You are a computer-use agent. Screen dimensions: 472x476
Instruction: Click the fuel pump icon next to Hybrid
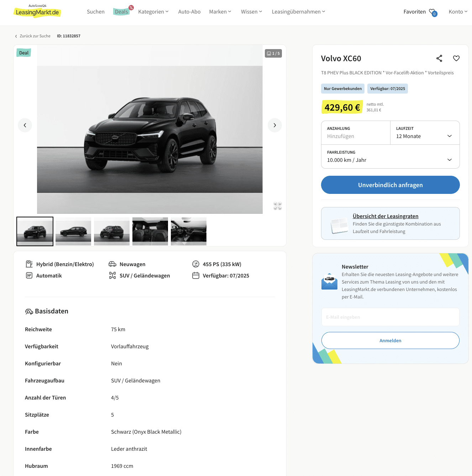(29, 264)
